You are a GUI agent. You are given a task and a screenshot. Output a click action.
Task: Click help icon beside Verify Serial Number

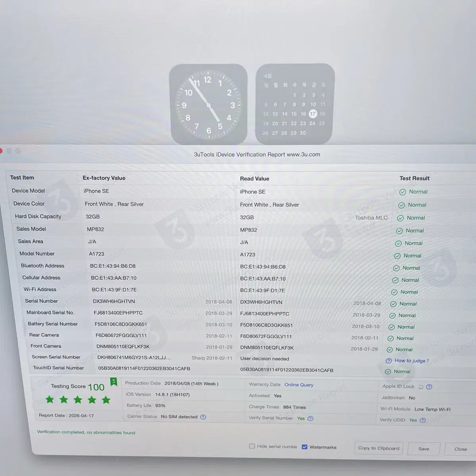coord(311,418)
